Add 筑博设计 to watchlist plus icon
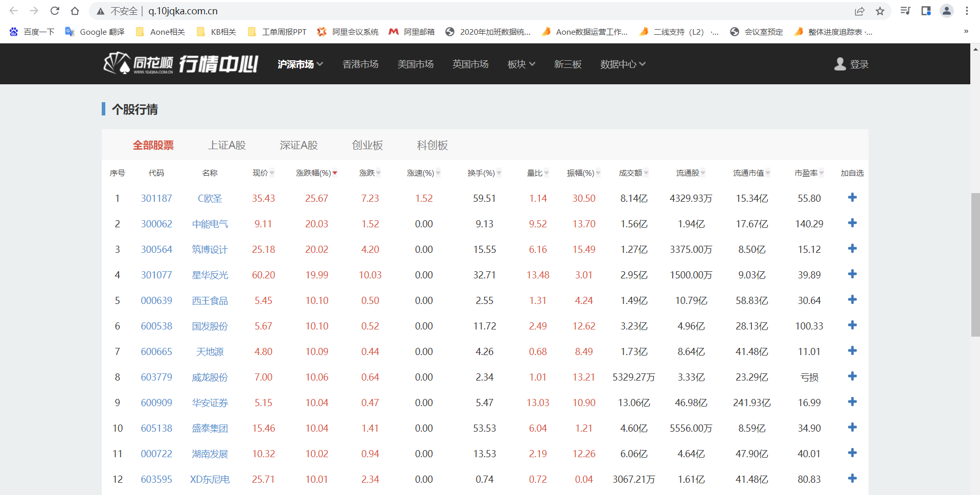This screenshot has height=495, width=980. click(x=852, y=249)
